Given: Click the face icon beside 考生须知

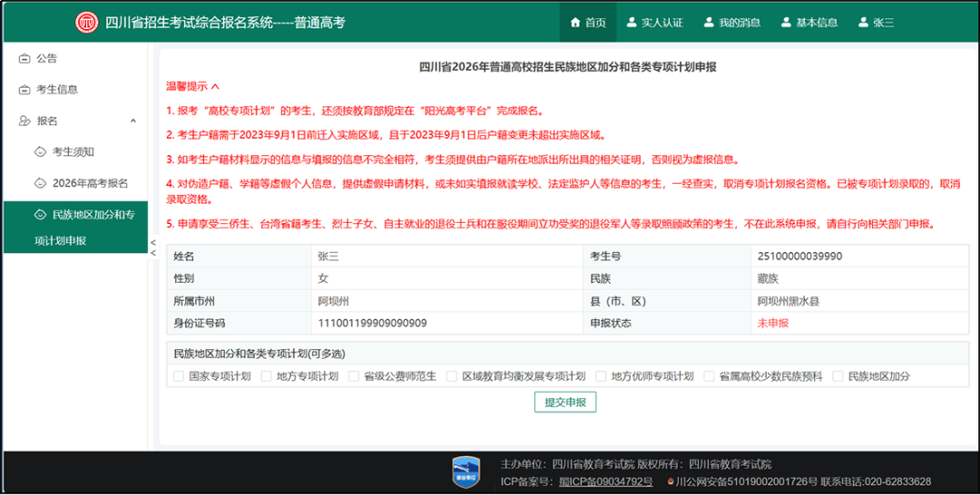Looking at the screenshot, I should [x=41, y=151].
